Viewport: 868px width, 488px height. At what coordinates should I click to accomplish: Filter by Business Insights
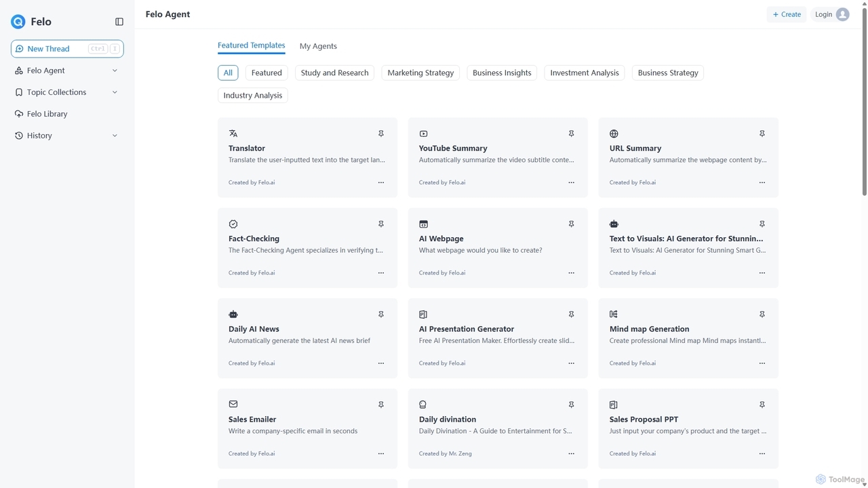tap(502, 73)
